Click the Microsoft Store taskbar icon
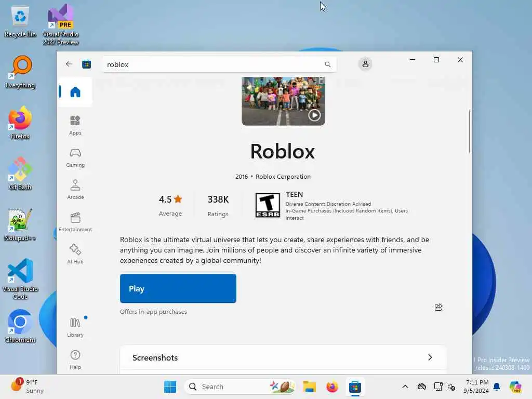532x399 pixels. pyautogui.click(x=355, y=387)
